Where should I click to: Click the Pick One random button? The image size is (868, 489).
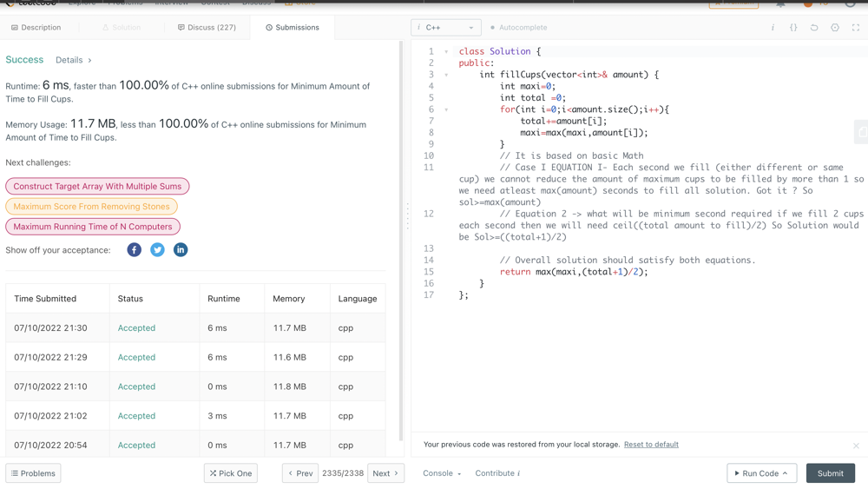pos(230,473)
